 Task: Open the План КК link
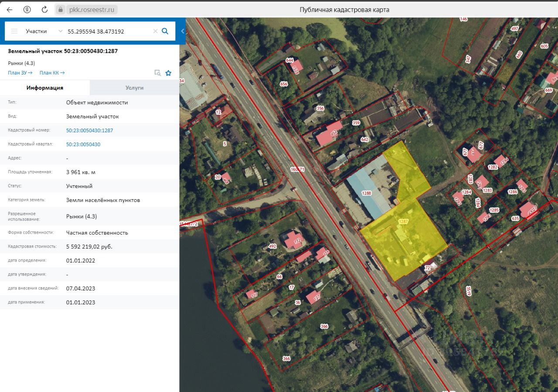tap(52, 73)
